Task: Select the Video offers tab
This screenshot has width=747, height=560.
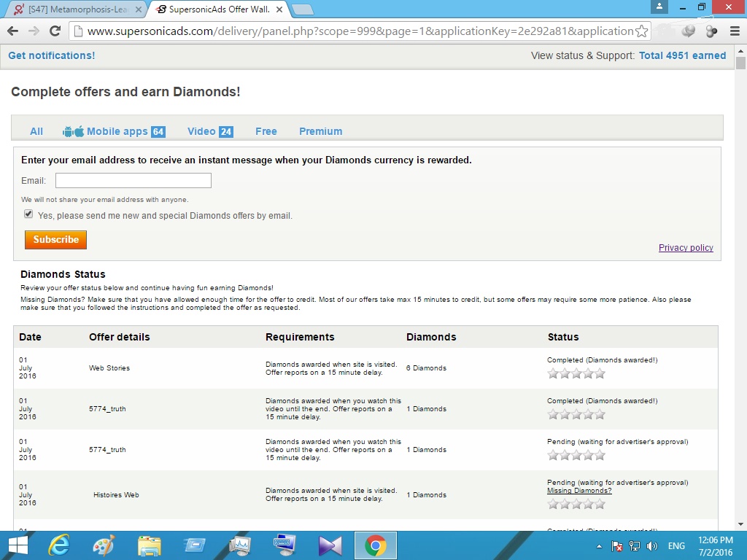Action: pyautogui.click(x=201, y=131)
